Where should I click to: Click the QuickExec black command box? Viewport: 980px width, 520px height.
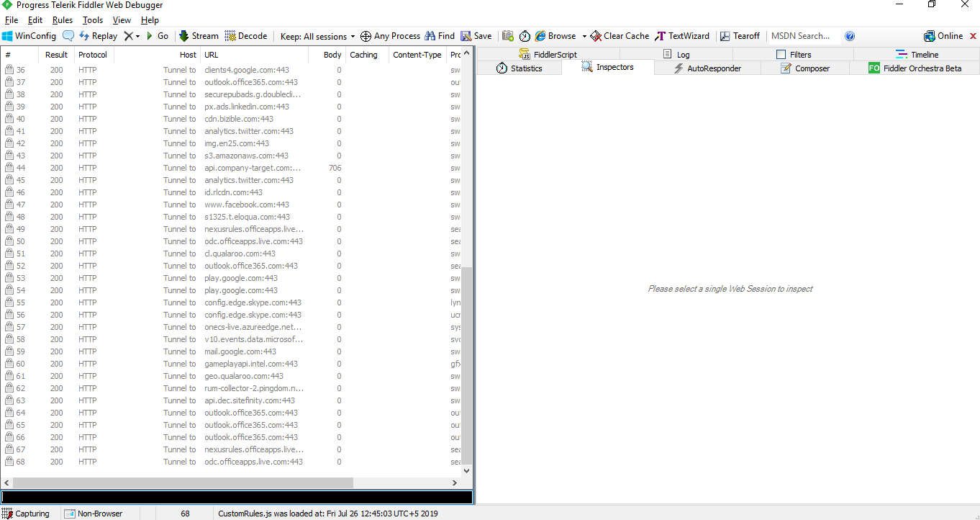tap(237, 497)
